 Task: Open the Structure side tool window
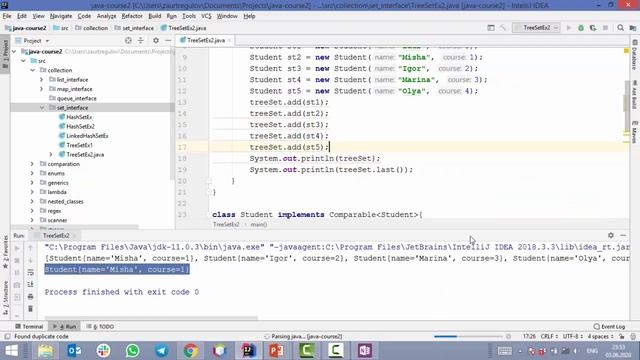(5, 298)
